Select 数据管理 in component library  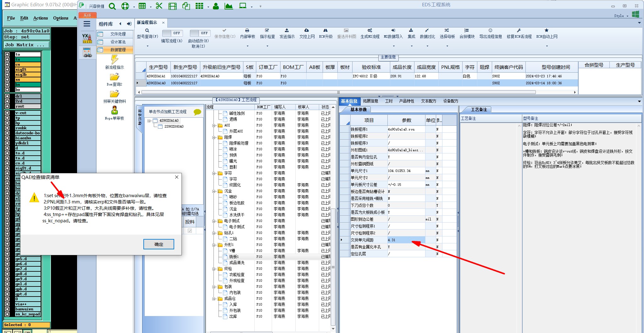click(115, 50)
